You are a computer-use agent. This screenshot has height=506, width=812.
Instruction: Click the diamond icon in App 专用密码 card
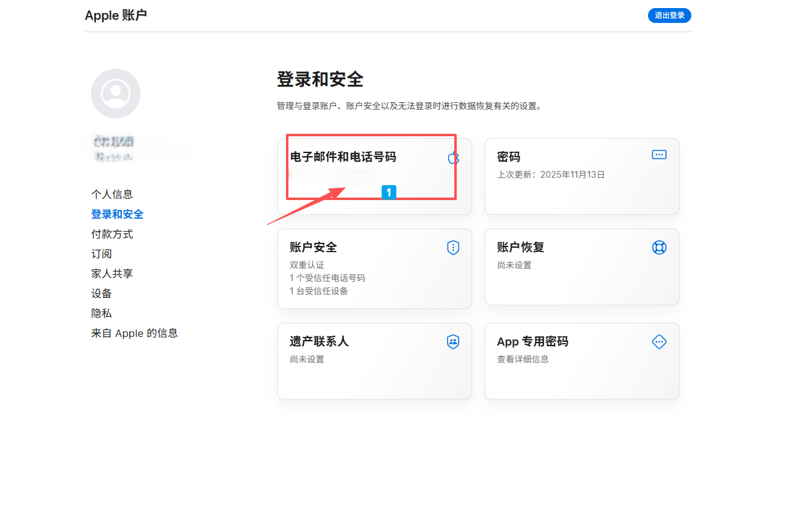(x=659, y=342)
